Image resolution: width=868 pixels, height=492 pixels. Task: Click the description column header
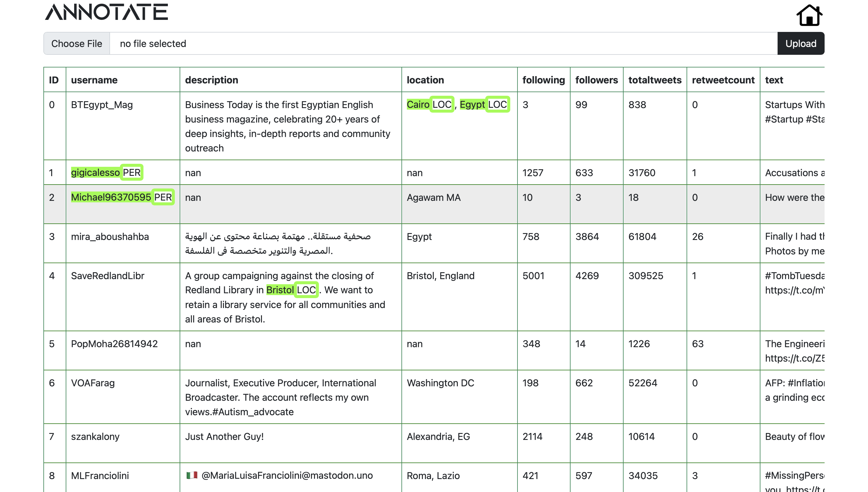211,80
